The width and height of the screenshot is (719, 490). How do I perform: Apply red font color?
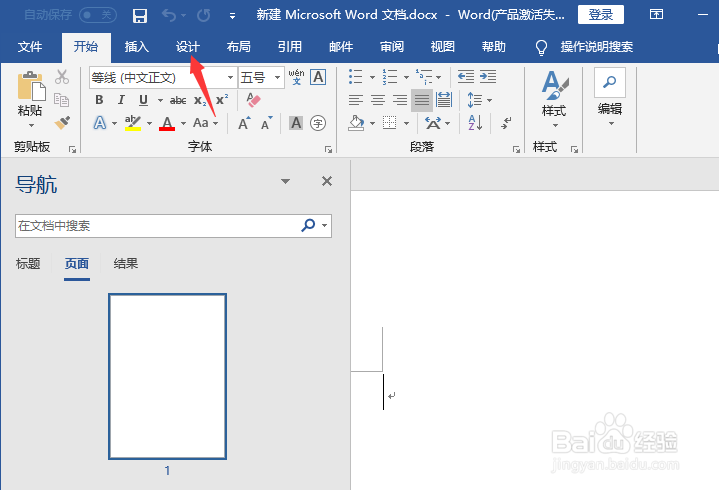click(x=167, y=123)
